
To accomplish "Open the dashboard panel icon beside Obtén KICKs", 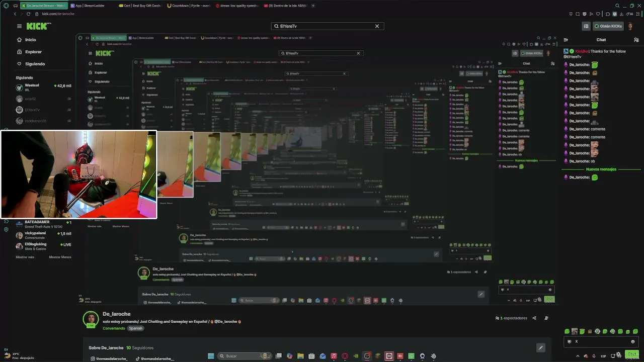I will pos(586,26).
